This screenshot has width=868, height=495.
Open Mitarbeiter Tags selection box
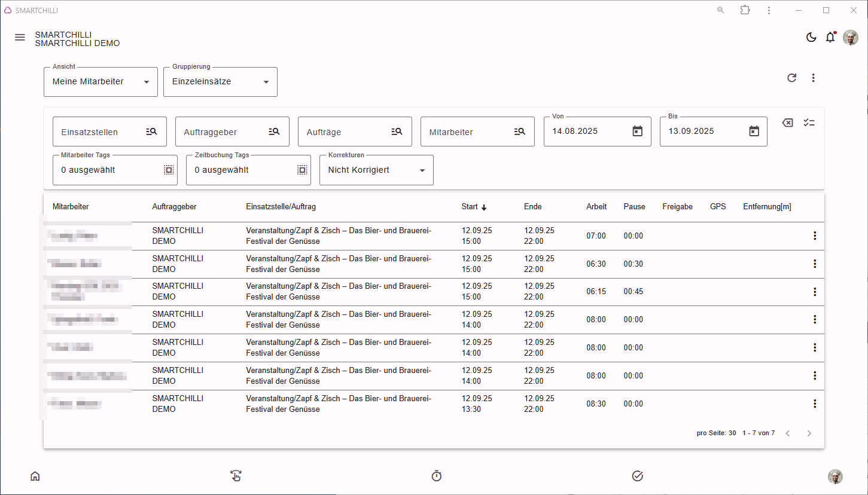(x=115, y=170)
